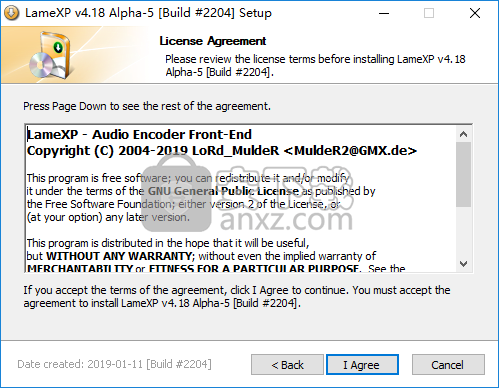This screenshot has height=388, width=499.
Task: Click the license scrollbar thumb
Action: tap(463, 174)
